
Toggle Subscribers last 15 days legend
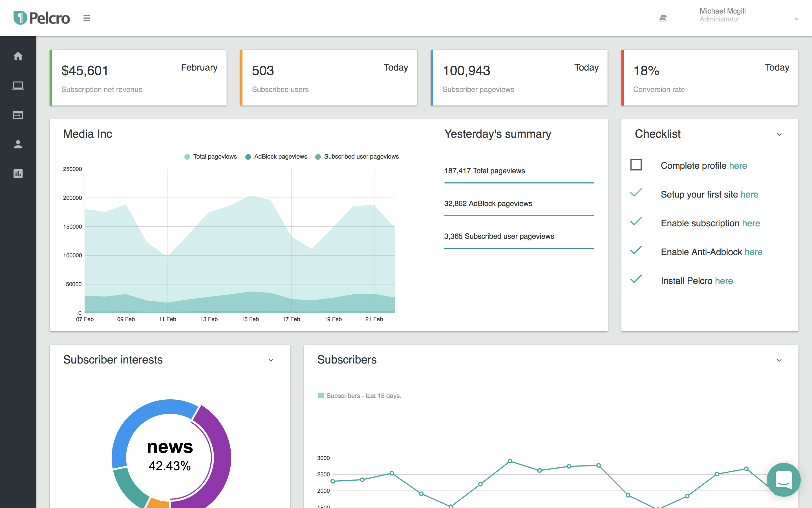tap(359, 396)
